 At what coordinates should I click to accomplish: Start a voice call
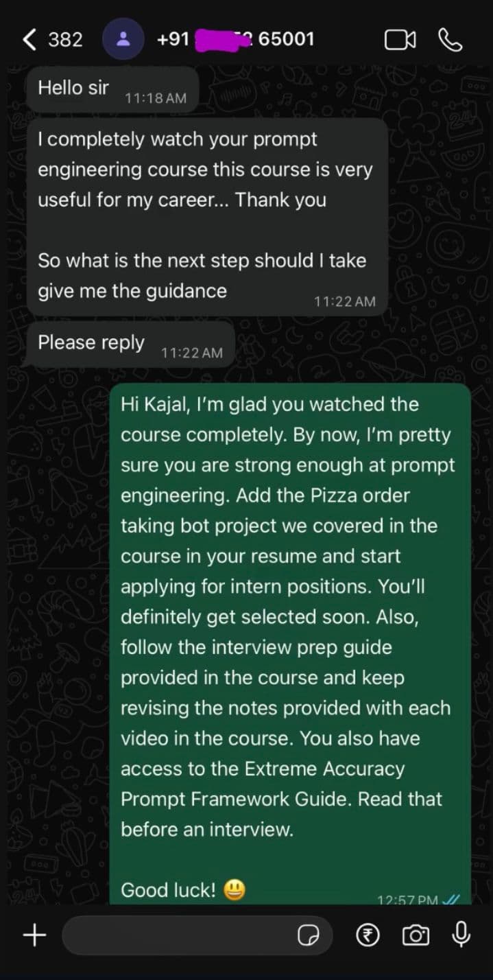450,39
